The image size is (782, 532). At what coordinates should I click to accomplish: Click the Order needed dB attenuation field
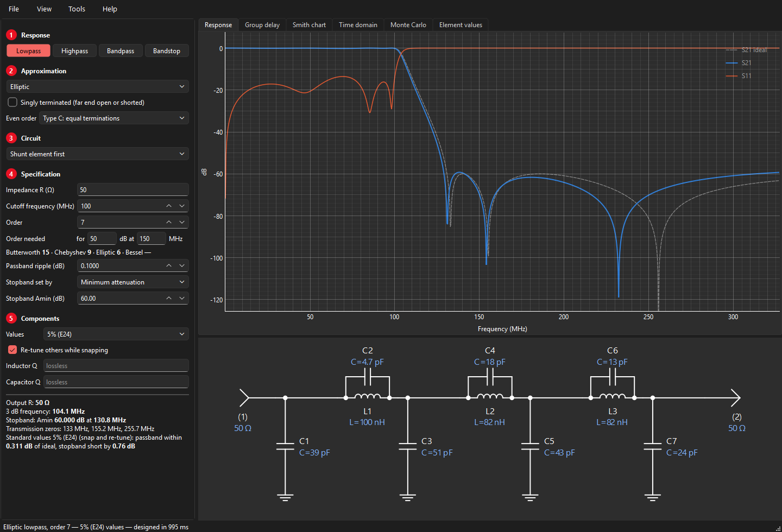click(x=102, y=239)
